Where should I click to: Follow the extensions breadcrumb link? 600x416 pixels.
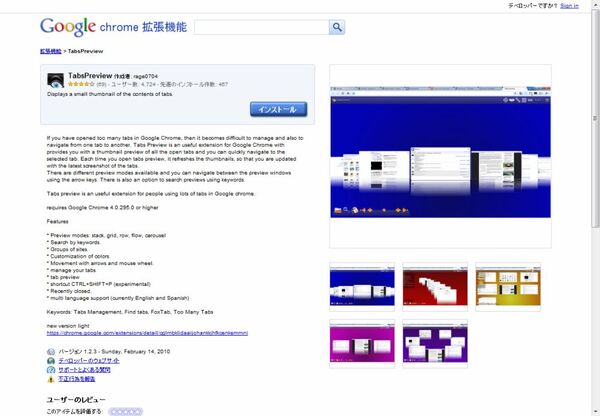click(x=51, y=51)
